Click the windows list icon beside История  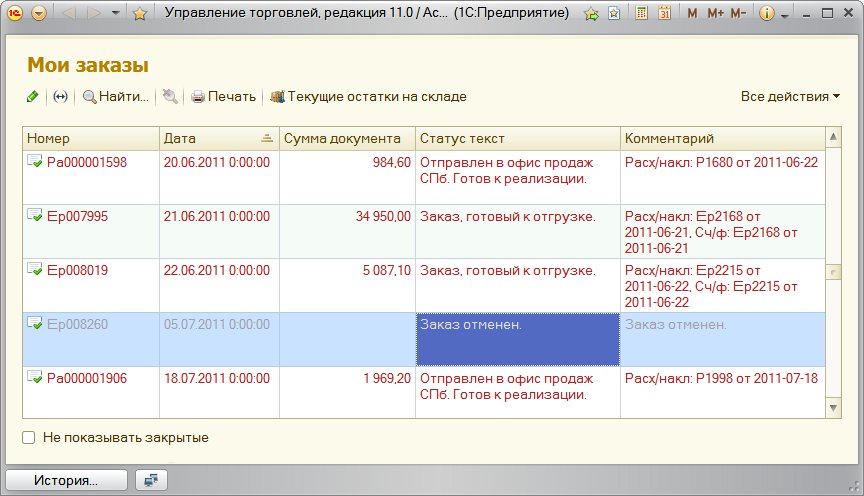151,480
